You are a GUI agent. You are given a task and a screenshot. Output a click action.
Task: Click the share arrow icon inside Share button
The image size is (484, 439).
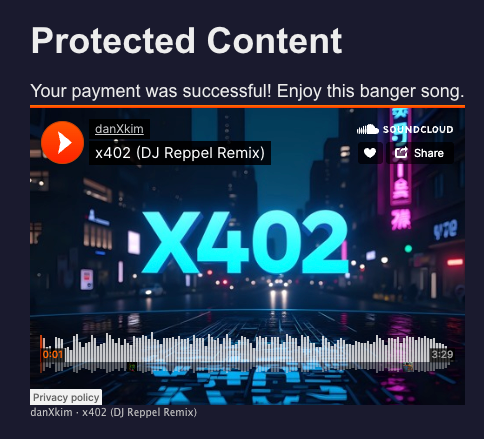401,153
